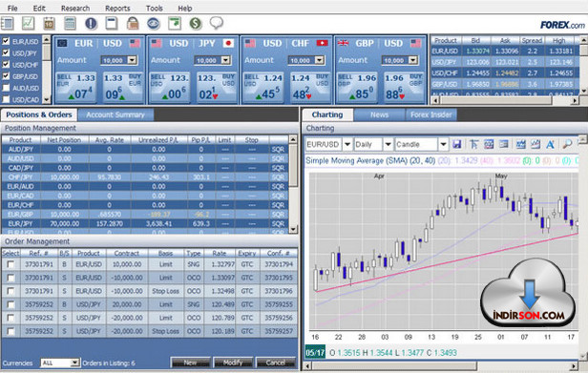
Task: Select the first EUR/USD order checkbox
Action: (10, 264)
